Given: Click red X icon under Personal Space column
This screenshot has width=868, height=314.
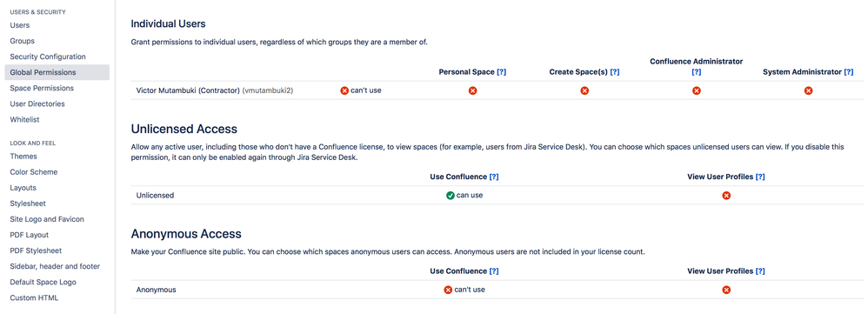Looking at the screenshot, I should [472, 90].
